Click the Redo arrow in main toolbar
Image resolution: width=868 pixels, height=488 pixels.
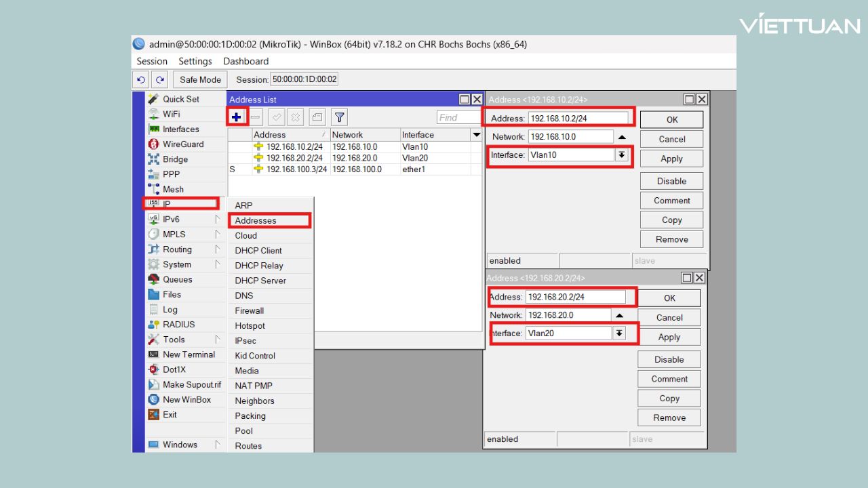coord(159,79)
